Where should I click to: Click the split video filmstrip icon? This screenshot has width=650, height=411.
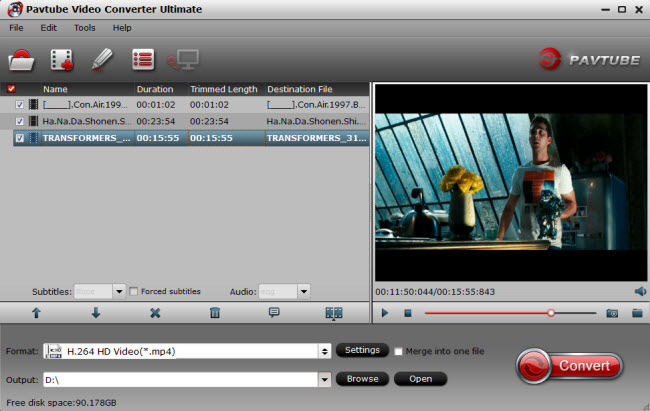(334, 313)
